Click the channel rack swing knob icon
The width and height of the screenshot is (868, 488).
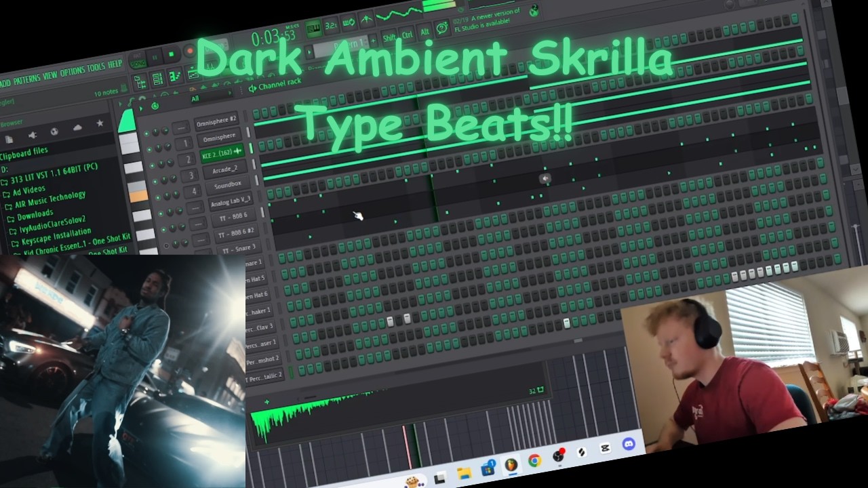[x=155, y=106]
